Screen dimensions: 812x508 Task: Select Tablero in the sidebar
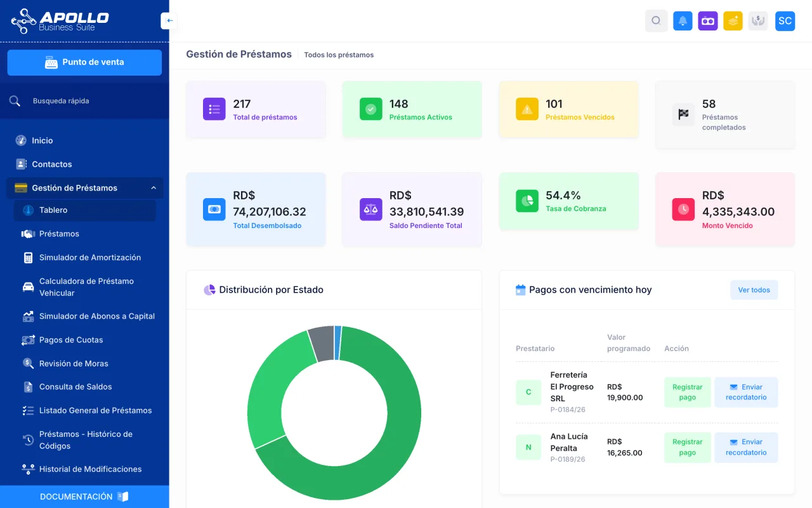[x=84, y=210]
